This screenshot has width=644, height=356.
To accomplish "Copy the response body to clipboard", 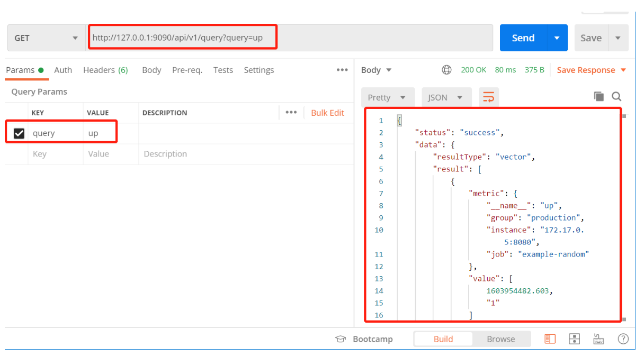I will [599, 96].
